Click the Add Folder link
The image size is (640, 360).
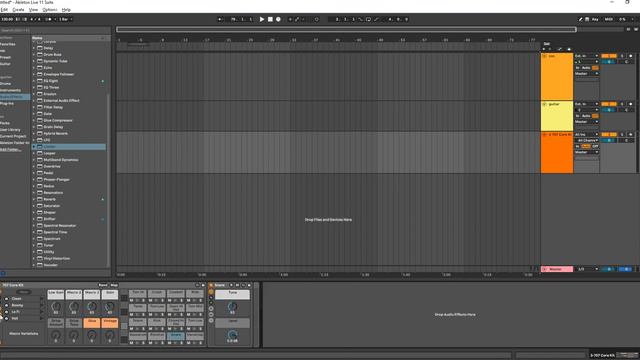click(x=10, y=149)
